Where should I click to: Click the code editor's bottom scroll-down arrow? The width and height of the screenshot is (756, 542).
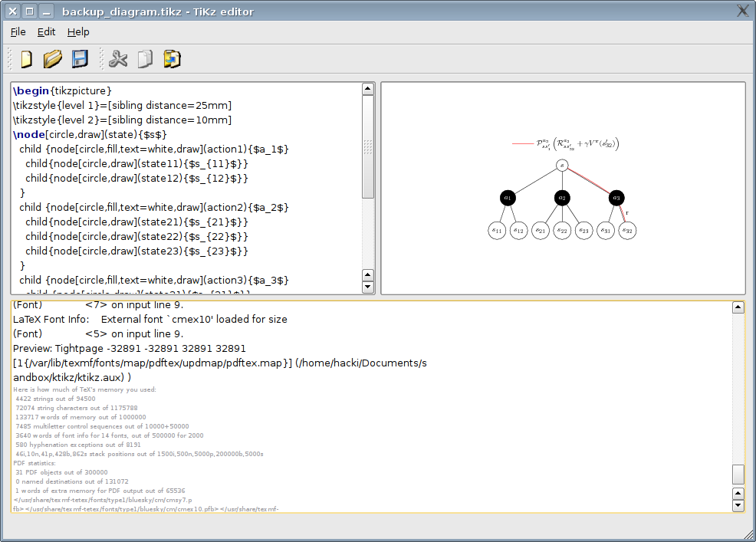(x=368, y=287)
